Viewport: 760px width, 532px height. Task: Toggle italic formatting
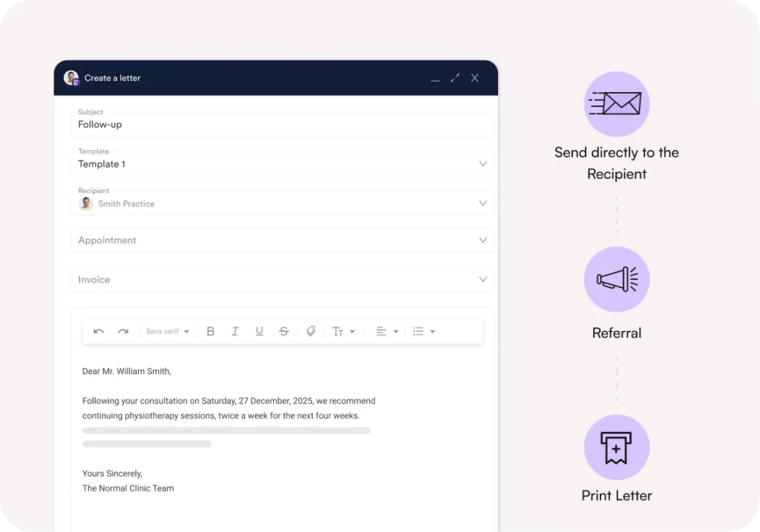[235, 332]
